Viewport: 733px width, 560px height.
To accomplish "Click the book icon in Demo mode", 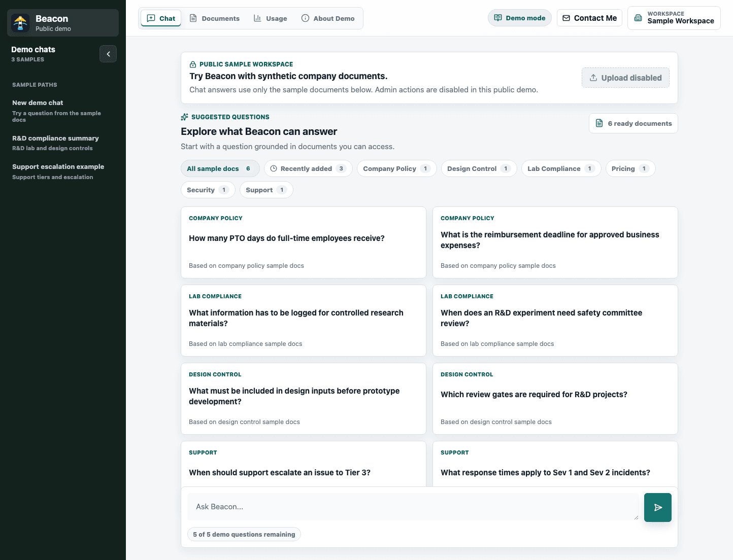I will tap(498, 18).
